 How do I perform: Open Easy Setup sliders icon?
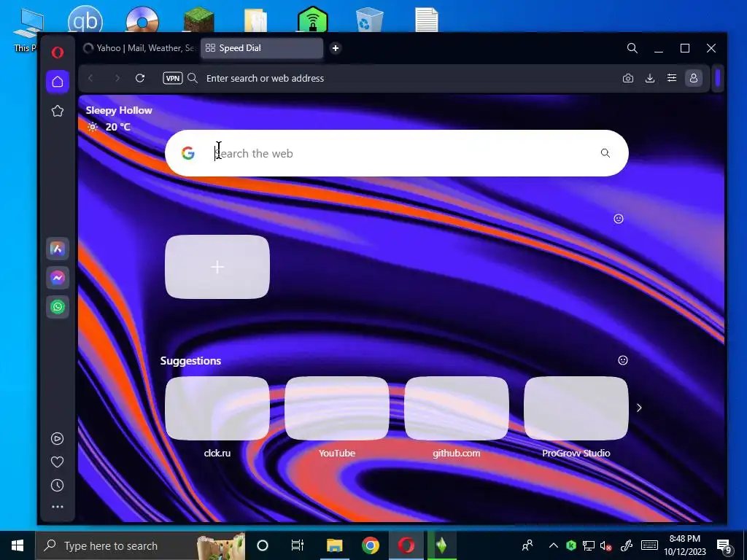coord(672,78)
